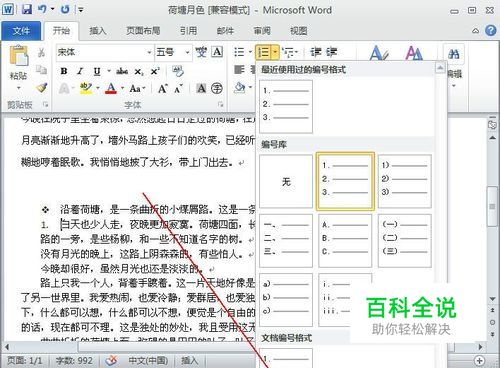The height and width of the screenshot is (368, 500).
Task: Click the Bullets list icon
Action: point(239,52)
